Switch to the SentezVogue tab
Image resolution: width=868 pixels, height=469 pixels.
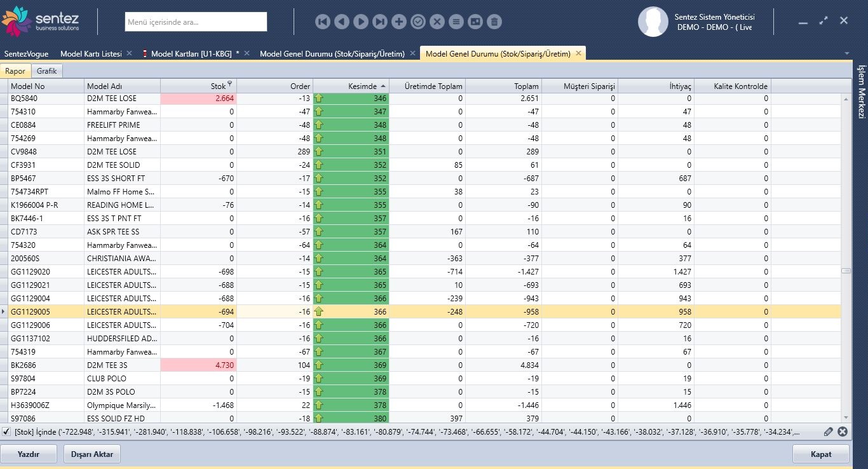[x=26, y=54]
